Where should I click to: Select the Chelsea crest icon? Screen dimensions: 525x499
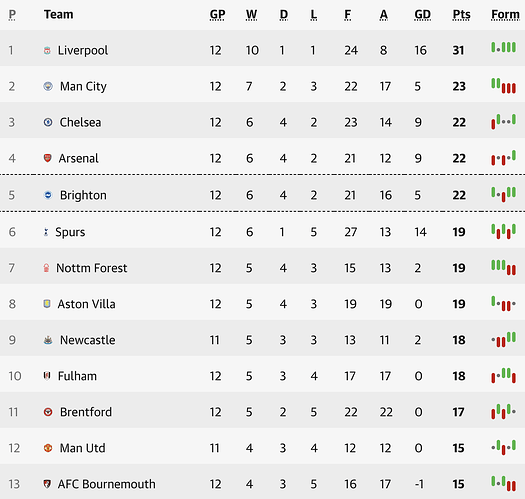[x=48, y=122]
